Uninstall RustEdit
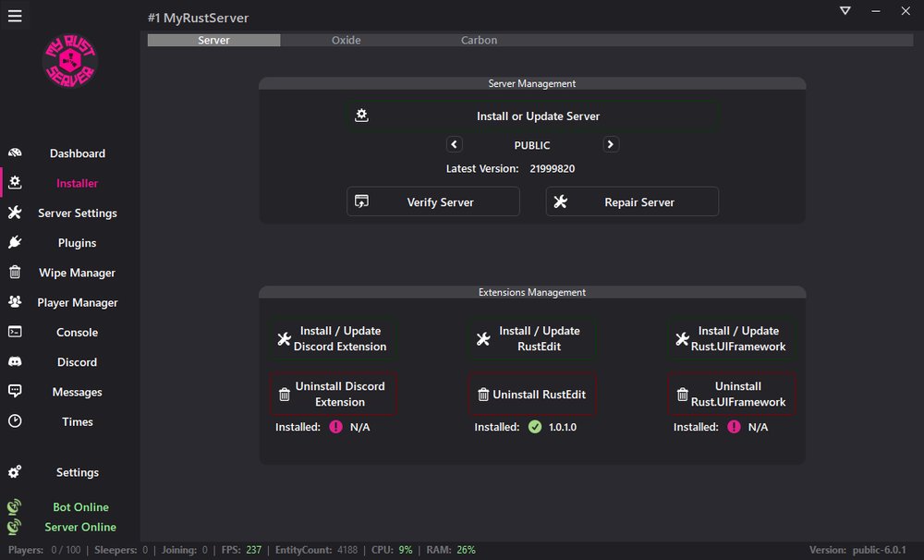924x560 pixels. 532,394
